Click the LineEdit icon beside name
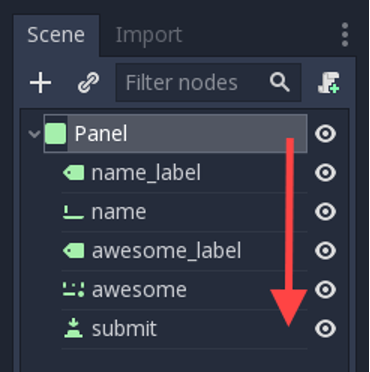This screenshot has width=370, height=372. [x=73, y=212]
